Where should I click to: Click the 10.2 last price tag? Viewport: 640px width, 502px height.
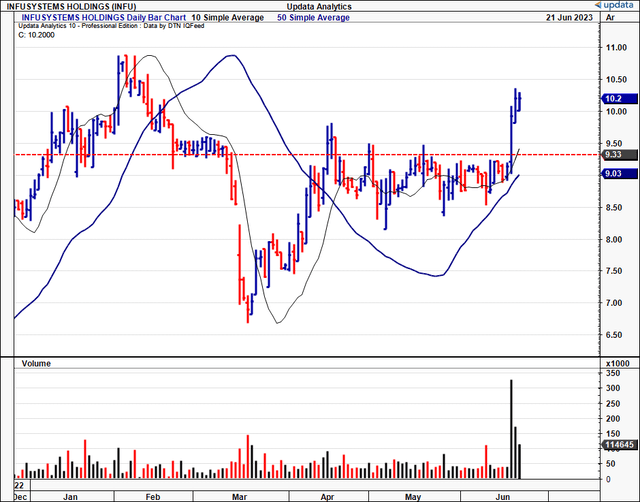click(x=619, y=98)
